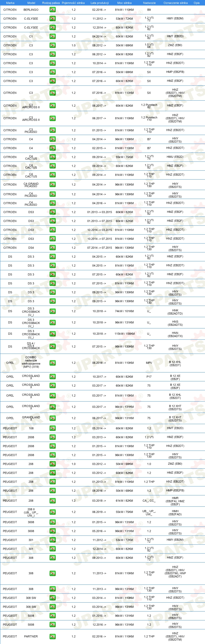
Task: Select the GRANDLAND X model cell
Action: [x=31, y=418]
